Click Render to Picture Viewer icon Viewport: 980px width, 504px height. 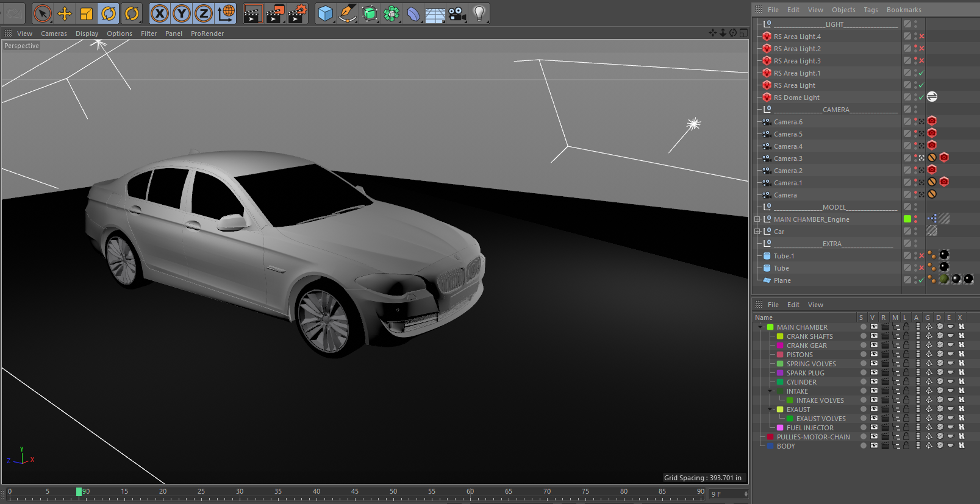(275, 13)
